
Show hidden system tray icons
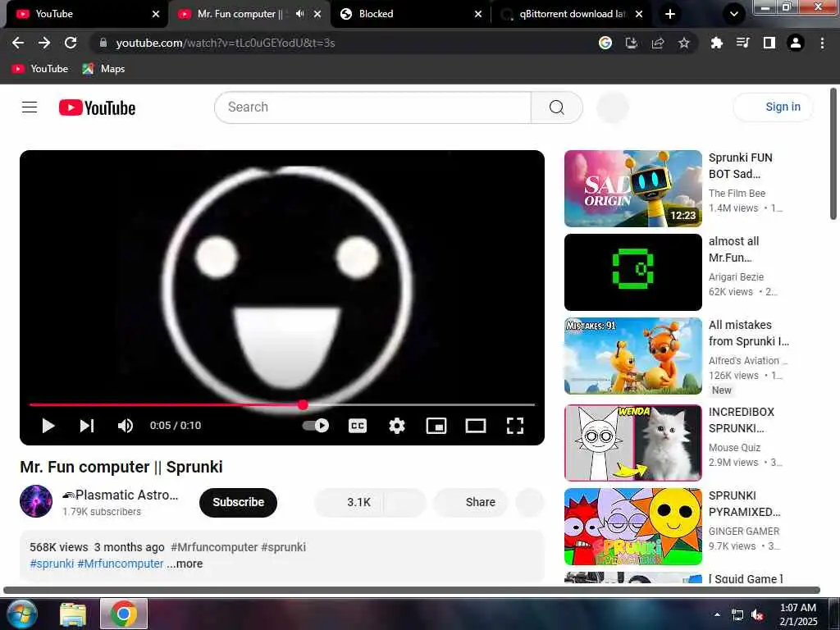click(717, 614)
